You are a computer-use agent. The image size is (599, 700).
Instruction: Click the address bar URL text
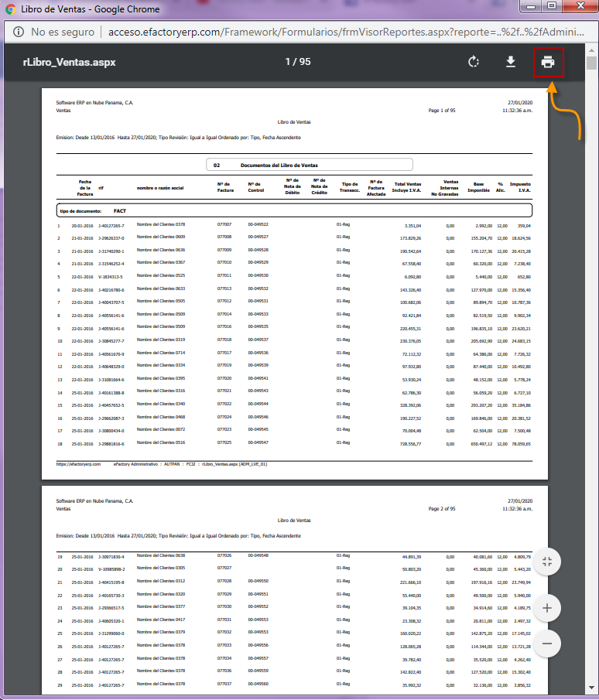(310, 32)
